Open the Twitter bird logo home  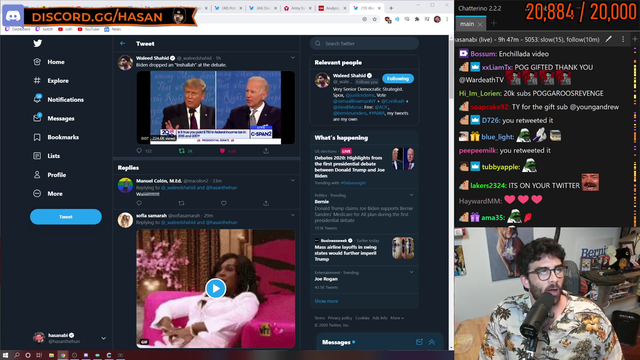38,43
